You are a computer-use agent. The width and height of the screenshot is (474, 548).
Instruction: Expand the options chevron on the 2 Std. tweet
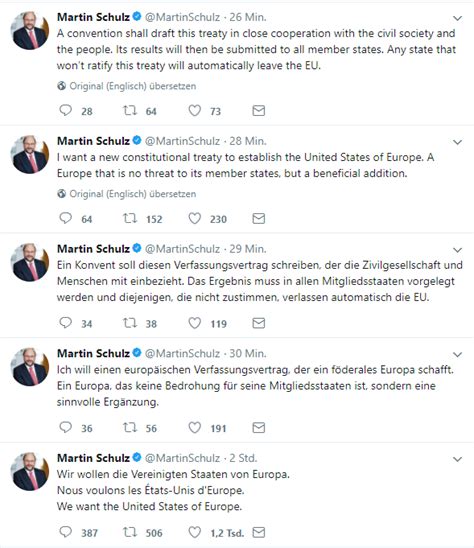point(457,459)
